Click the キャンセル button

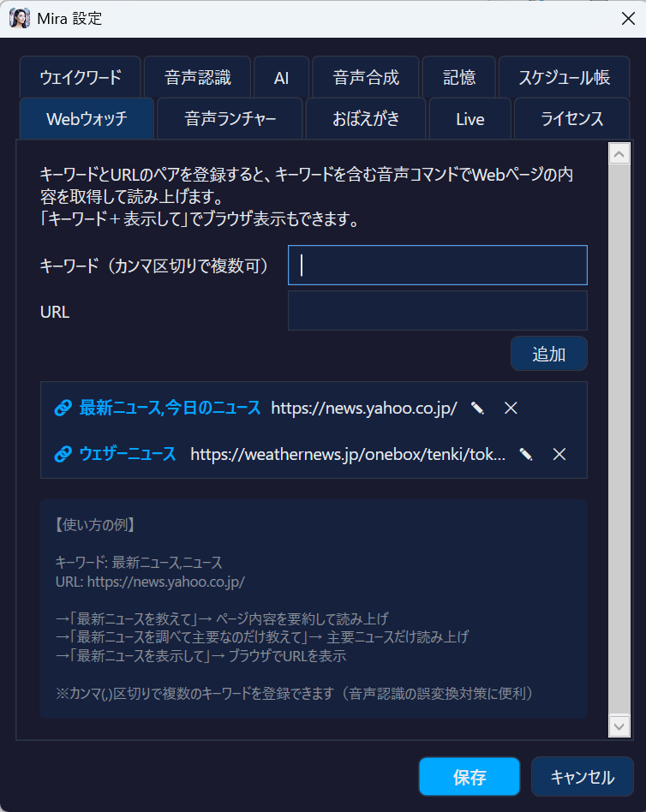(583, 776)
